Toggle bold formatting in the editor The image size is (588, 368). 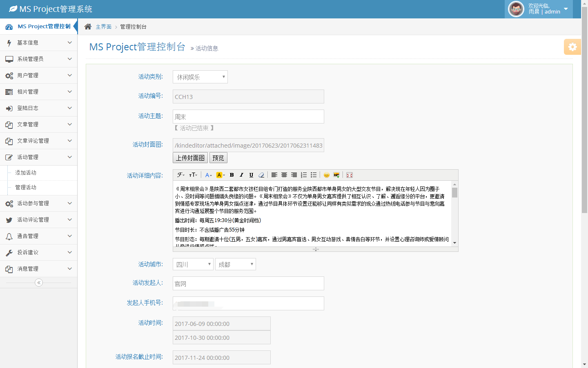pos(232,175)
